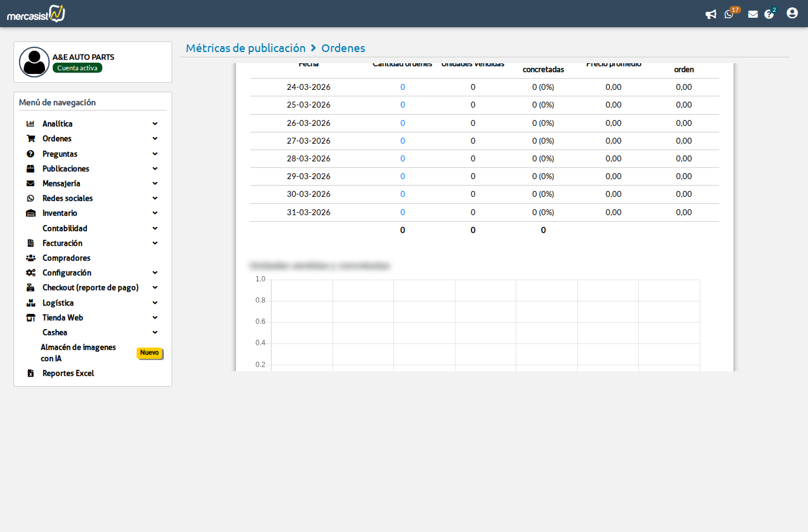
Task: Click the Facturación document icon
Action: click(x=30, y=243)
